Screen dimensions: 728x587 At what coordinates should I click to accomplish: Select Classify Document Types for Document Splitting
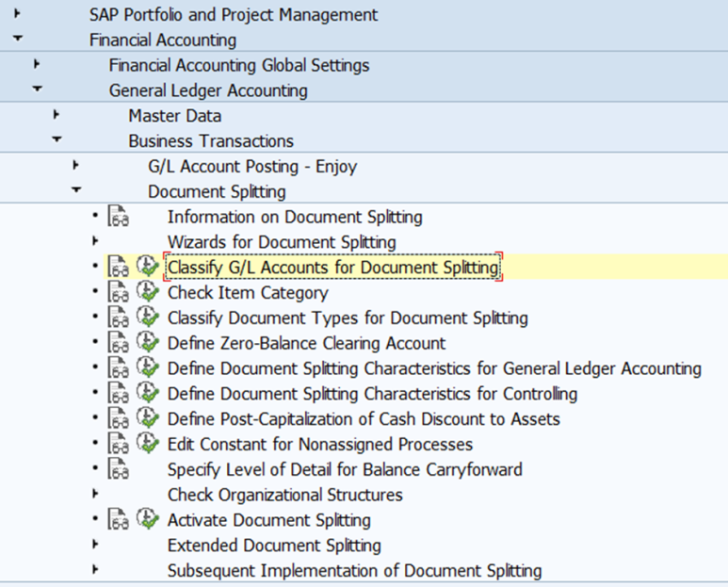click(x=348, y=318)
